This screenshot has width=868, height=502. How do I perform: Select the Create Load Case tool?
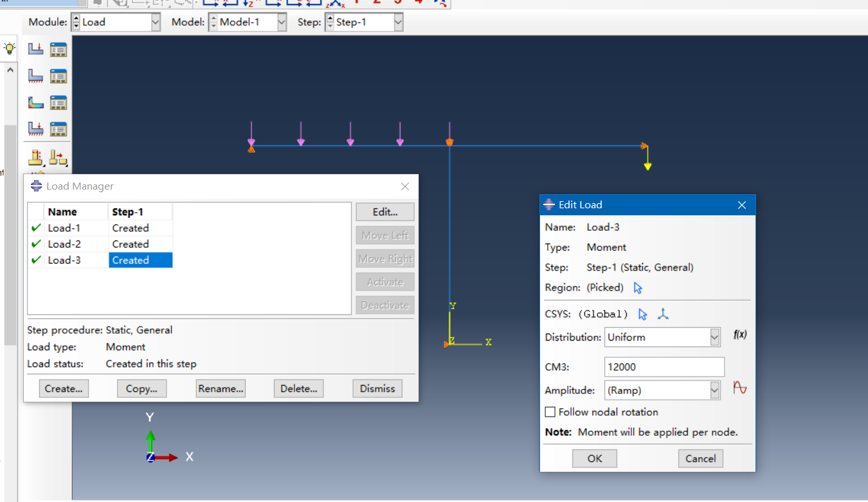pyautogui.click(x=35, y=129)
